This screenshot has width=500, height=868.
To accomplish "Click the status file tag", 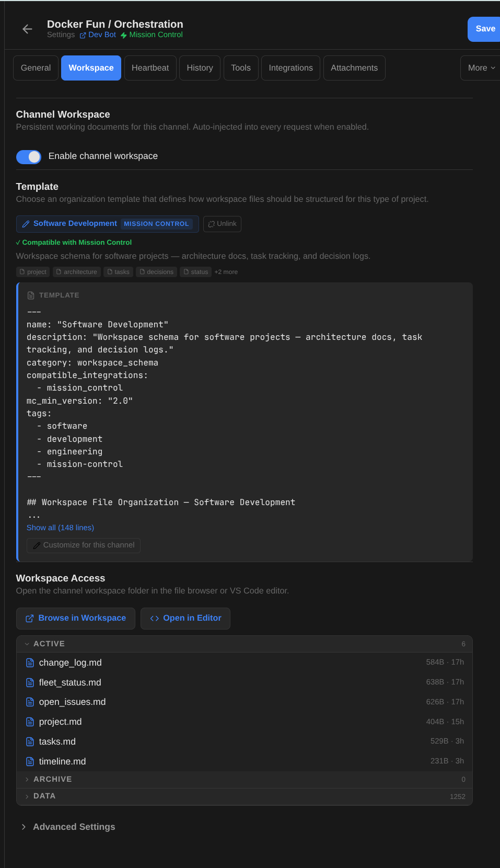I will (x=195, y=272).
